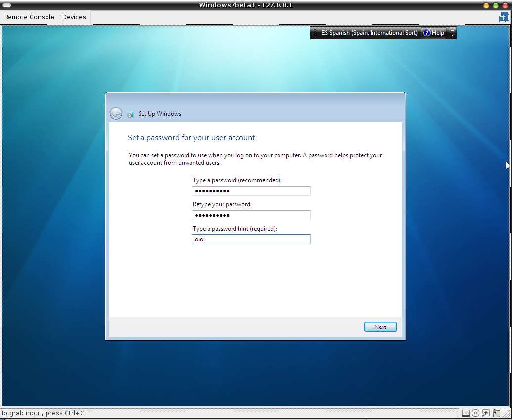The image size is (512, 420).
Task: Click the password hint field
Action: (x=251, y=239)
